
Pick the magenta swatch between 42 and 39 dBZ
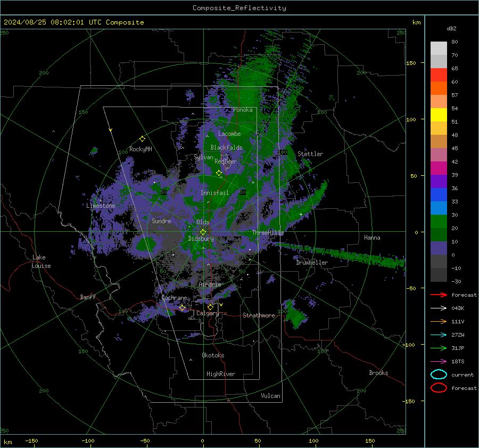(439, 168)
